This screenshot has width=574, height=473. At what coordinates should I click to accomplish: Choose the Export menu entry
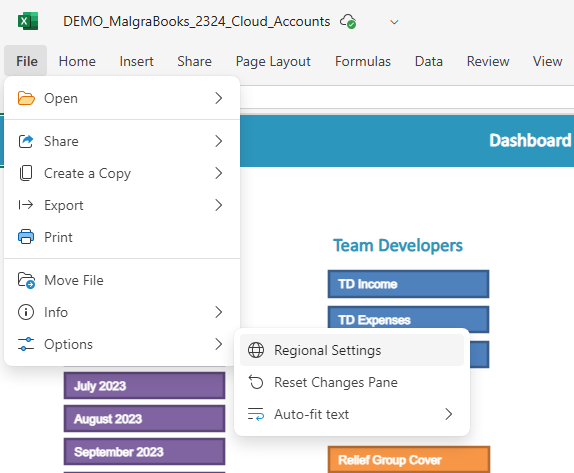pyautogui.click(x=122, y=205)
